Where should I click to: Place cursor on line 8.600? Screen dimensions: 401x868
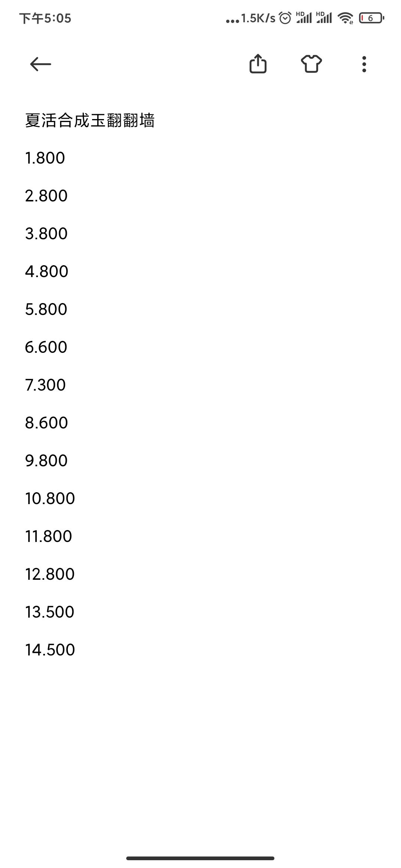click(46, 423)
